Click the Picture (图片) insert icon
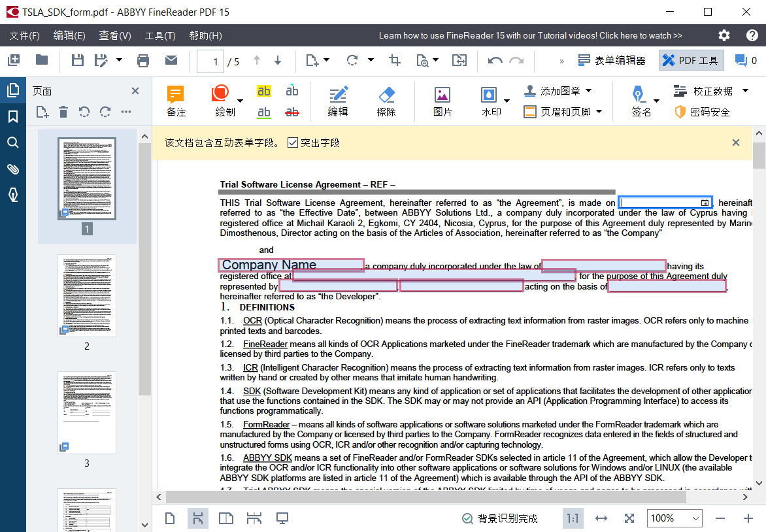 click(x=442, y=101)
